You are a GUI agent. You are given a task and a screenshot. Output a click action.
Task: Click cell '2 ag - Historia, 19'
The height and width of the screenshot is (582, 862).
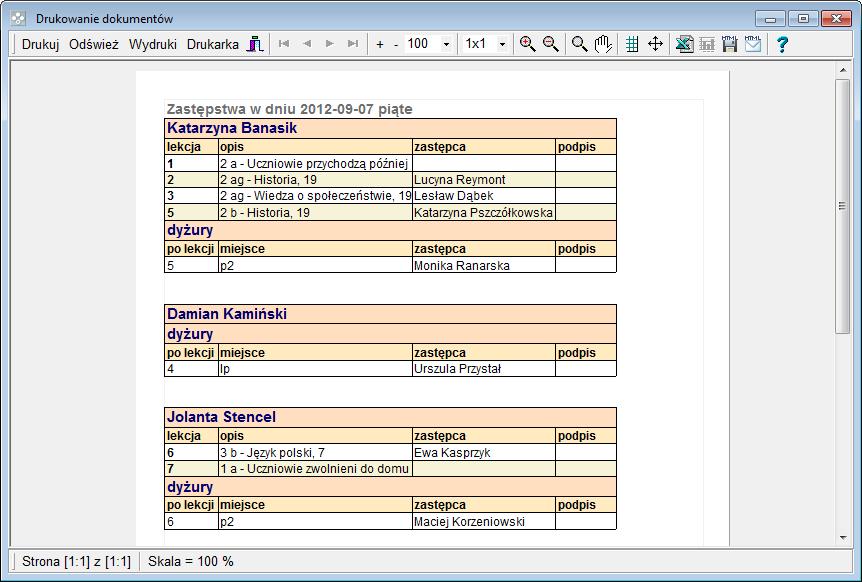(x=315, y=180)
